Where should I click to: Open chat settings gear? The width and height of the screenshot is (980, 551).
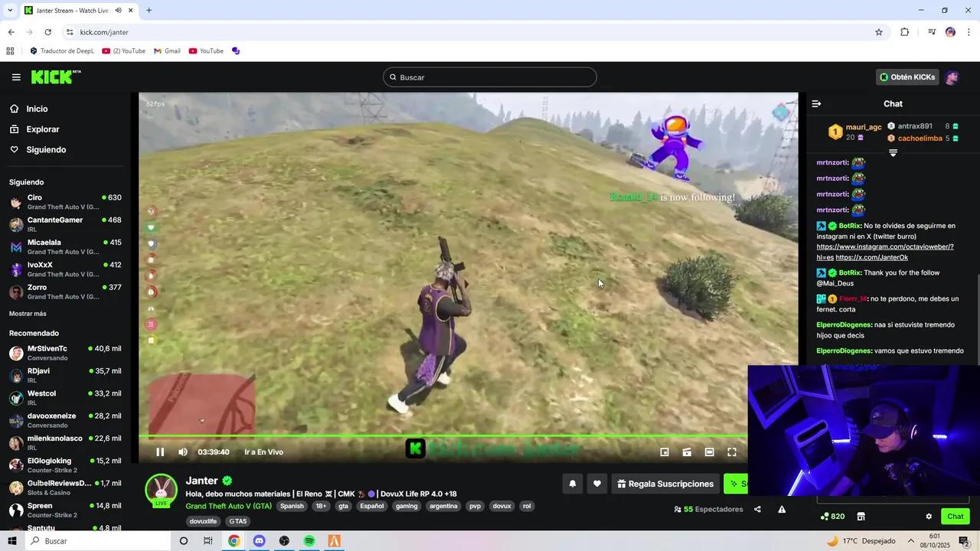click(x=929, y=517)
